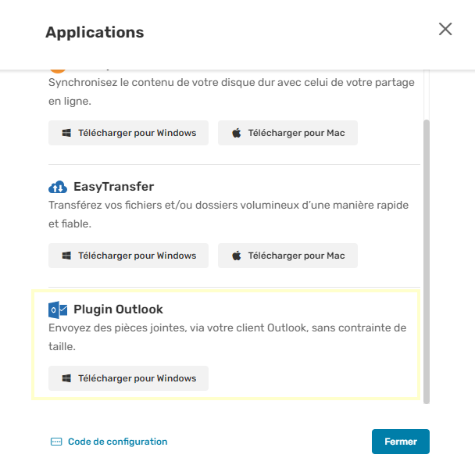
Task: Download EasyTransfer for Windows
Action: (x=128, y=256)
